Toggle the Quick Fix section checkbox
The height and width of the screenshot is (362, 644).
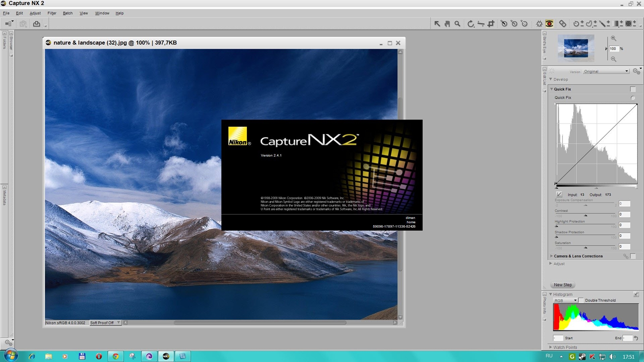pyautogui.click(x=633, y=89)
